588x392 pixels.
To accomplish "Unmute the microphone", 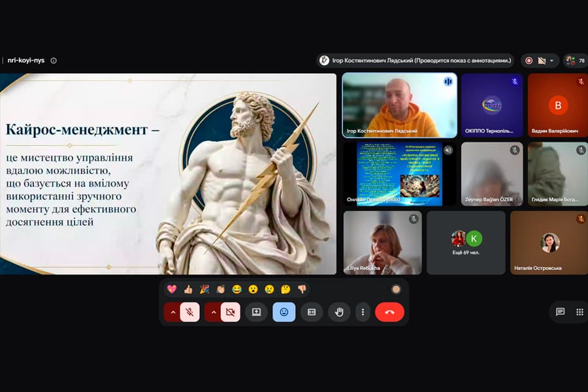I will click(x=189, y=312).
